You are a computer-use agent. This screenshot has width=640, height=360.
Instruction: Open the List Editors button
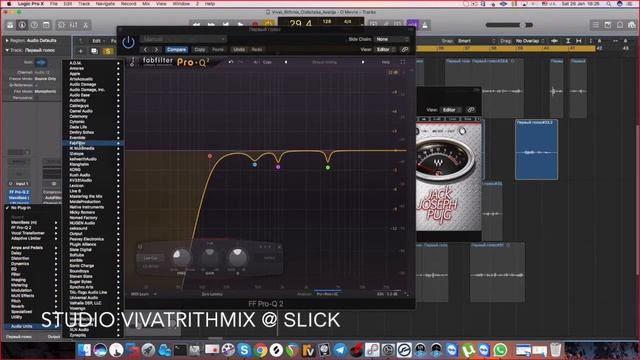click(596, 25)
